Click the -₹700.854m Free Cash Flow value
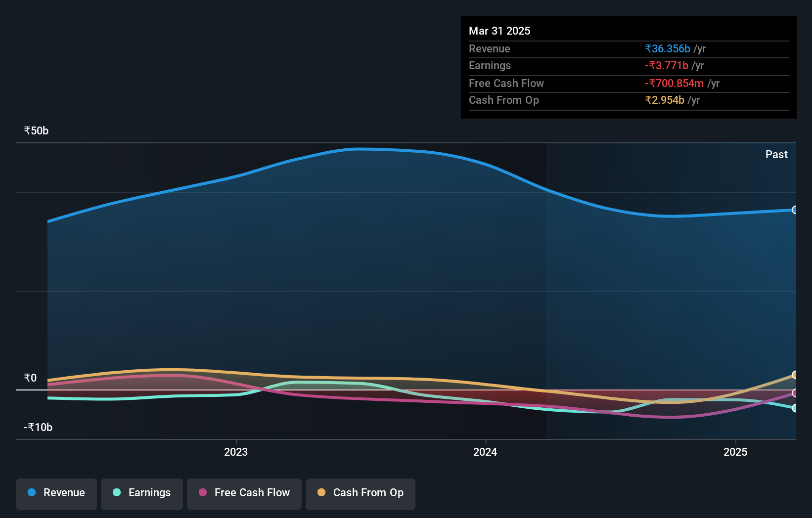 coord(674,84)
